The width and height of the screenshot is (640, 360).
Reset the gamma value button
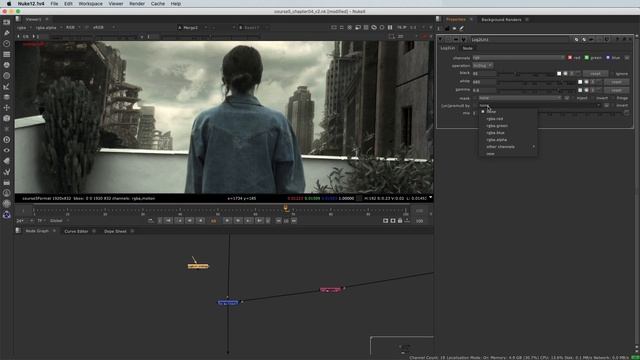(x=616, y=90)
